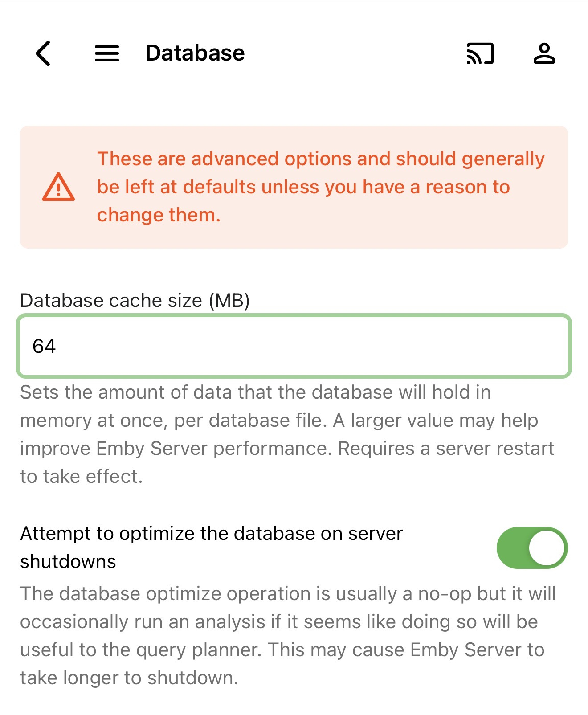Go back using the left arrow

(x=43, y=53)
